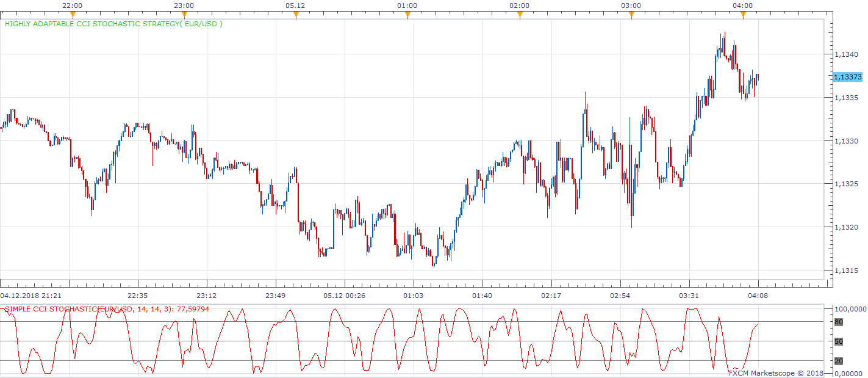
Task: Click the 80 level label on oscillator
Action: tap(838, 322)
